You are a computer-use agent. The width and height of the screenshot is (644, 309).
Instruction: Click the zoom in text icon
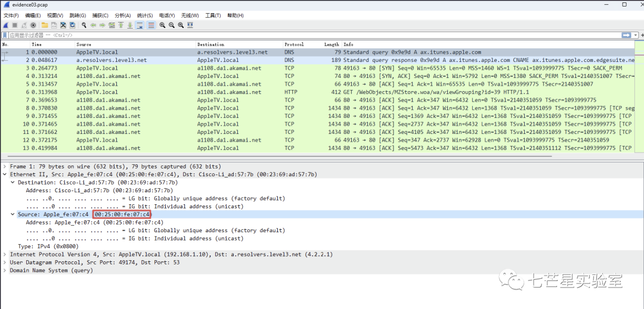(x=162, y=25)
